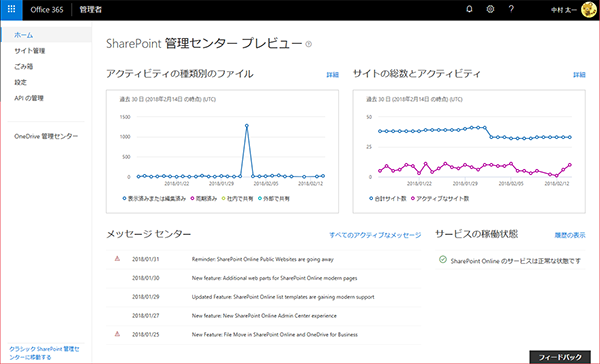Click サービスの稼働状態 heading
600x364 pixels.
coord(476,234)
